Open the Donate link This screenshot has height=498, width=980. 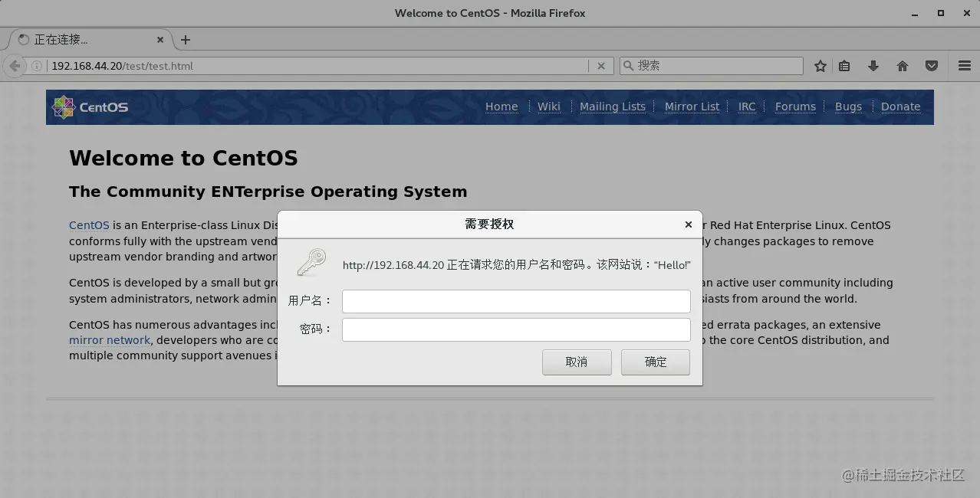click(901, 106)
